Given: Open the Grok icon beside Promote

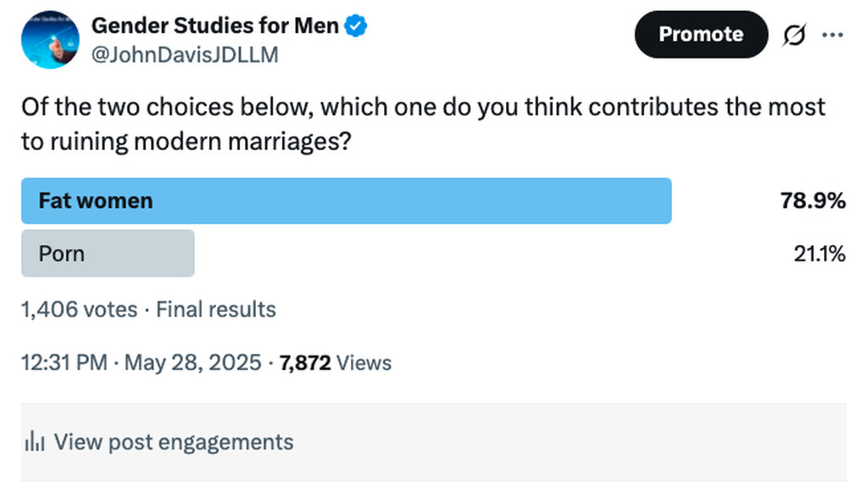Looking at the screenshot, I should coord(794,35).
